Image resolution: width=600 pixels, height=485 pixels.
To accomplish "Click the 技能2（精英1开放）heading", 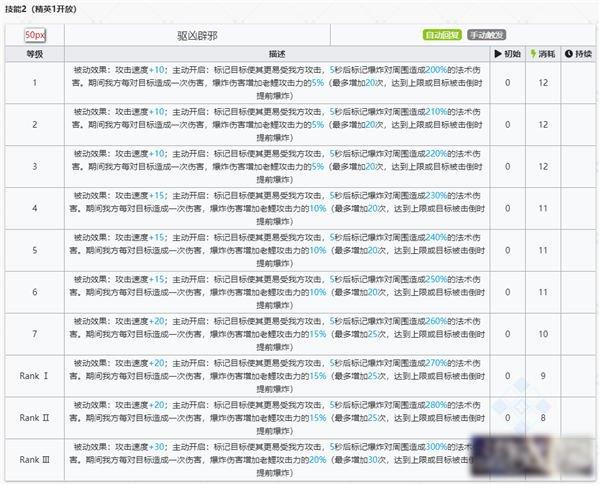I will pos(41,9).
